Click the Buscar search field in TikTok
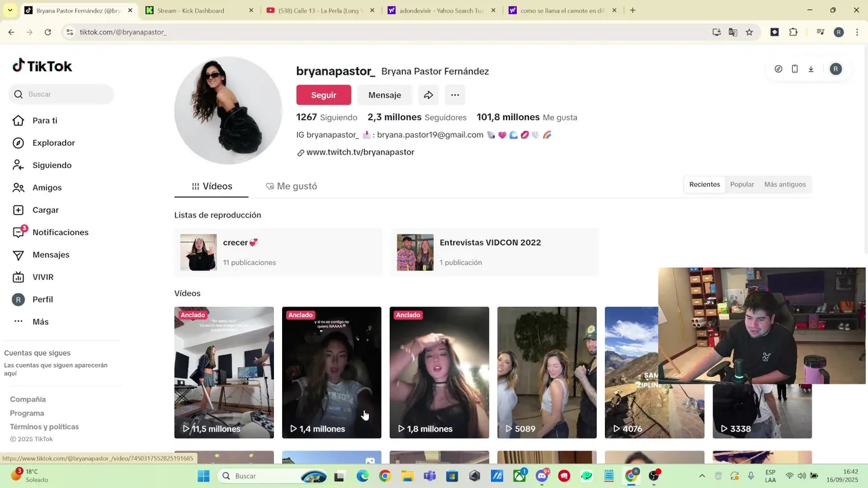 [61, 94]
